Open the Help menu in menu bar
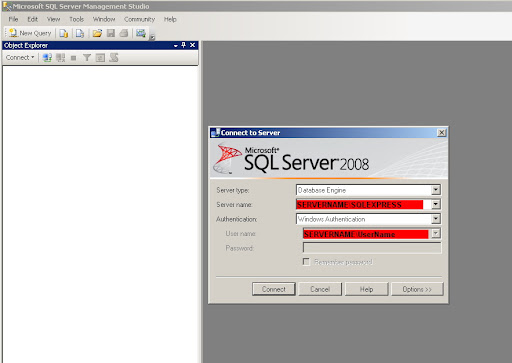The width and height of the screenshot is (512, 363). pos(170,19)
